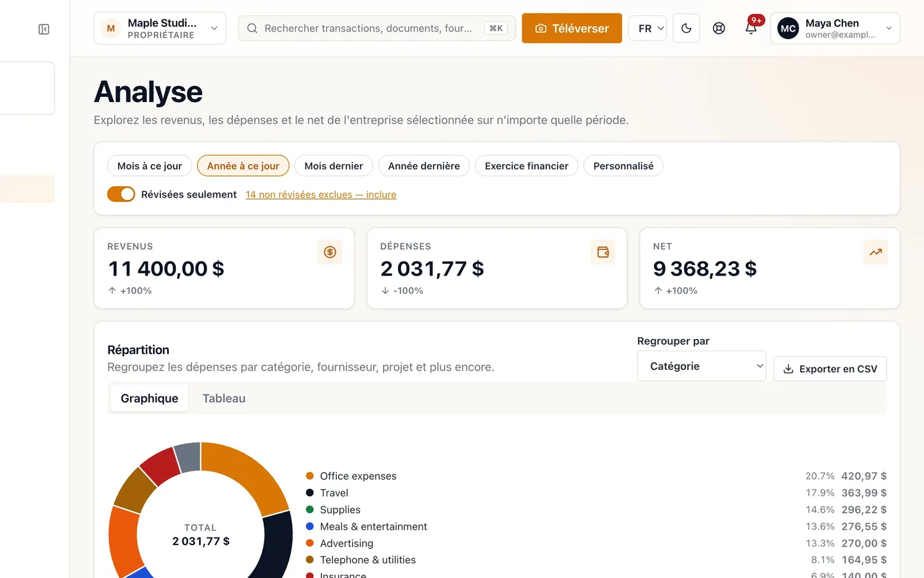924x578 pixels.
Task: Open the help lifebuoy icon
Action: (719, 28)
